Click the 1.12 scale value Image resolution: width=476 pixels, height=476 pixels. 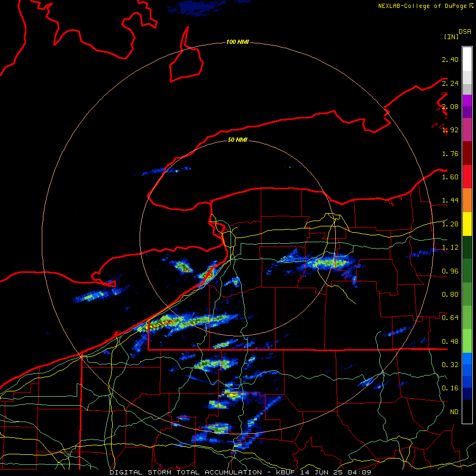coord(450,248)
